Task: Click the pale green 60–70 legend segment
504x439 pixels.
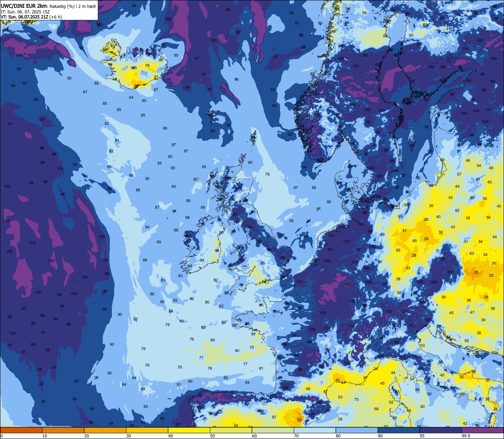Action: (273, 430)
